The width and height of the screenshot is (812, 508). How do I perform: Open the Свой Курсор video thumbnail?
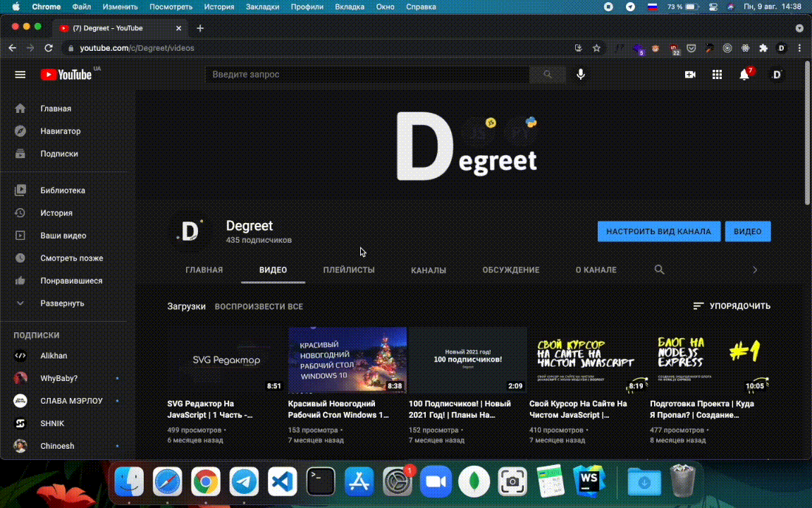click(589, 360)
